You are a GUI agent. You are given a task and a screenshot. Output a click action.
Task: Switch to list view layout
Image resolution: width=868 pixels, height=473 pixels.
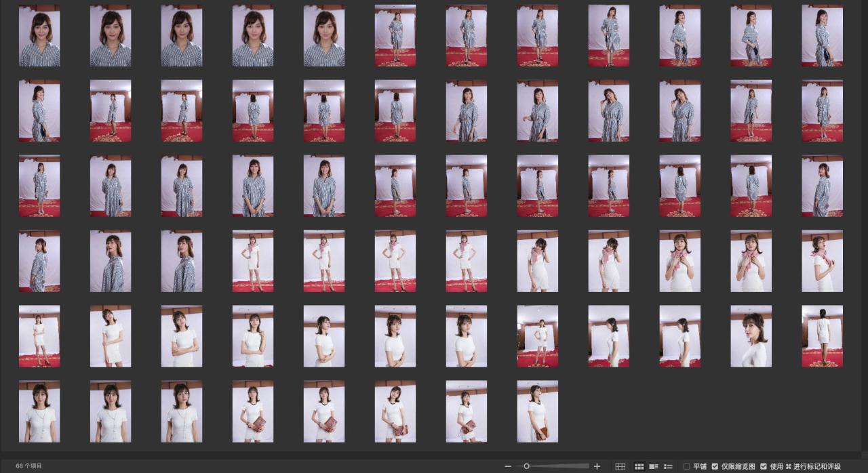pos(668,466)
